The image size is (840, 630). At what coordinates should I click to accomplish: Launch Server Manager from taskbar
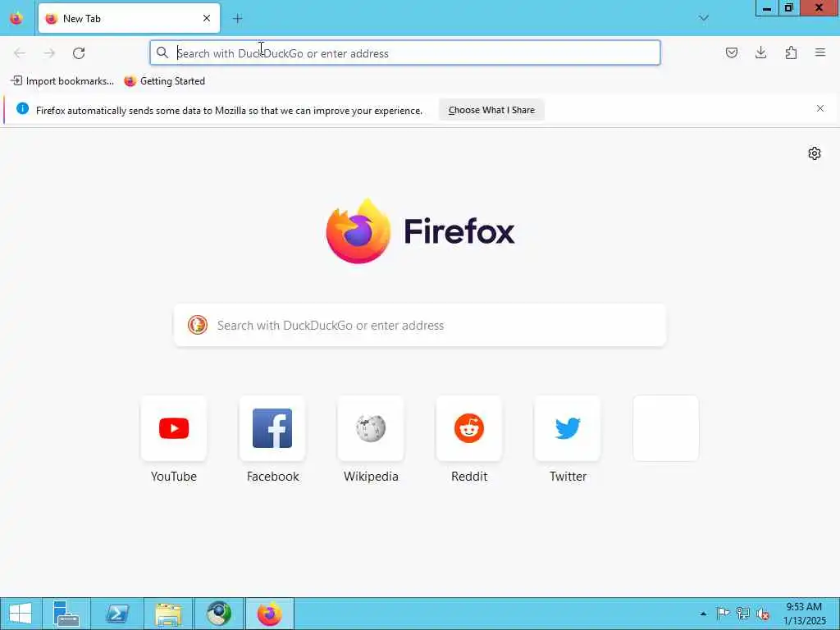tap(66, 614)
